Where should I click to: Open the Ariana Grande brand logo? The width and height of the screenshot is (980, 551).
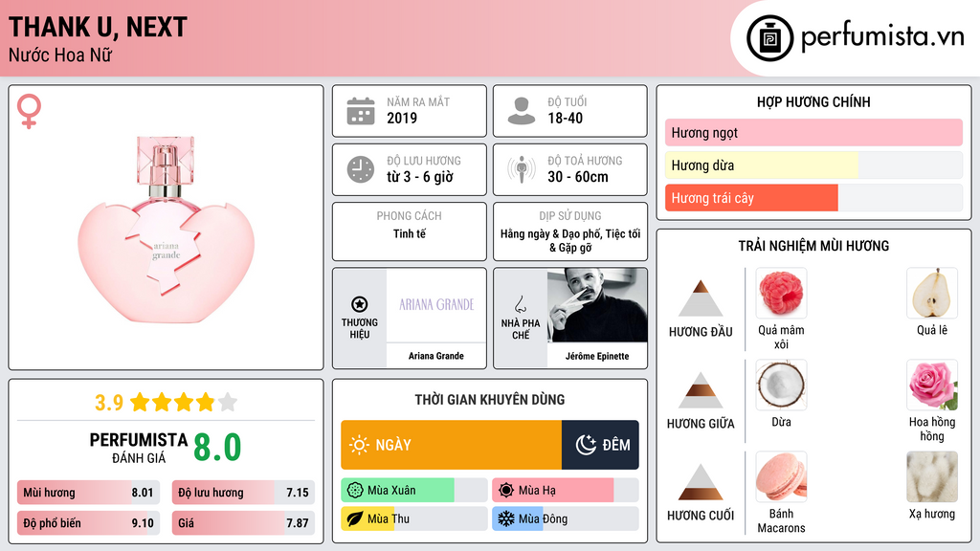[x=436, y=305]
